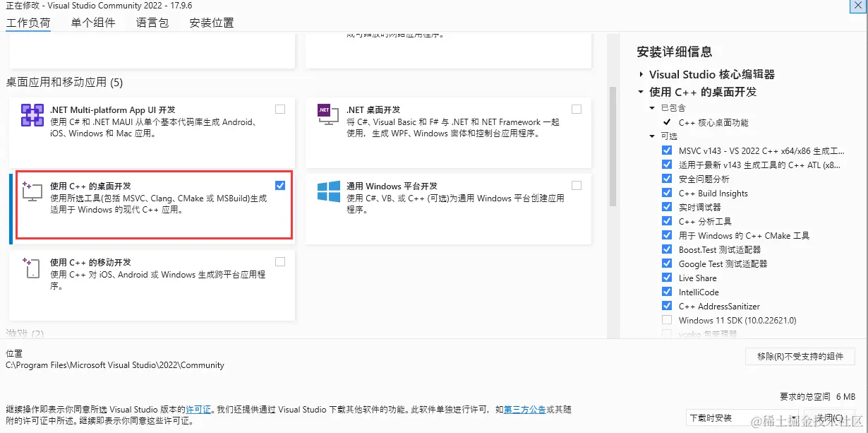Select the 通用 Windows 平台开发 card title
868x433 pixels.
[392, 186]
